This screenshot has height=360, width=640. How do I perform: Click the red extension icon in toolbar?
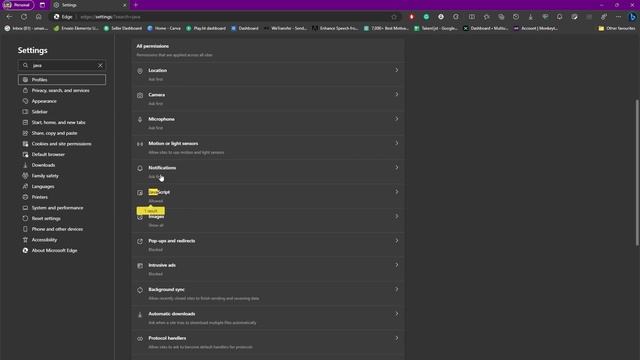[x=411, y=17]
